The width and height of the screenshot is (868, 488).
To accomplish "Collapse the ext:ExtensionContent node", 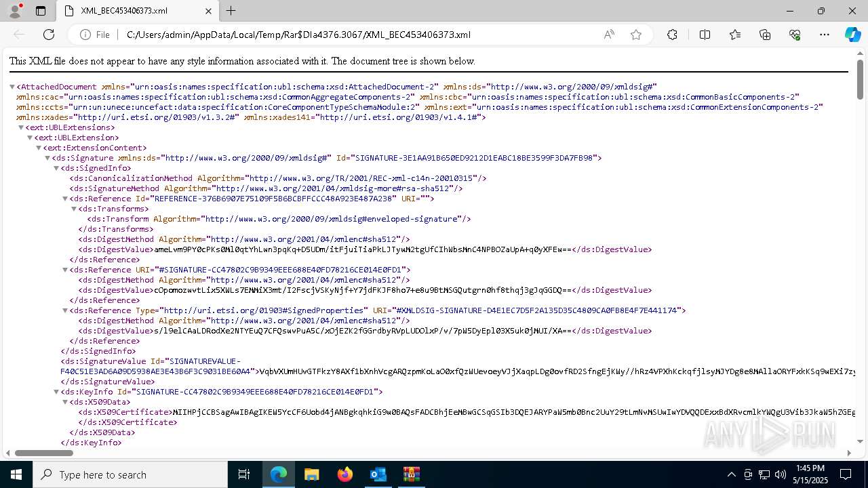I will pyautogui.click(x=39, y=148).
